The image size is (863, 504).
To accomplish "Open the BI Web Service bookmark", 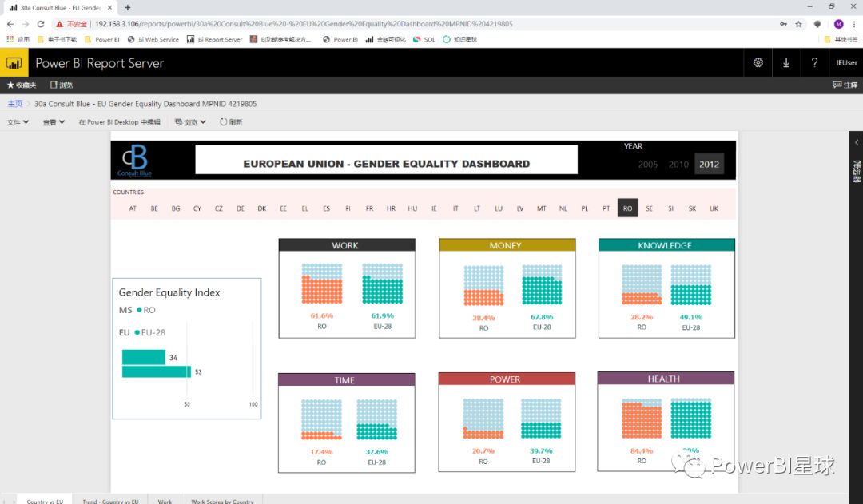I will pos(153,39).
